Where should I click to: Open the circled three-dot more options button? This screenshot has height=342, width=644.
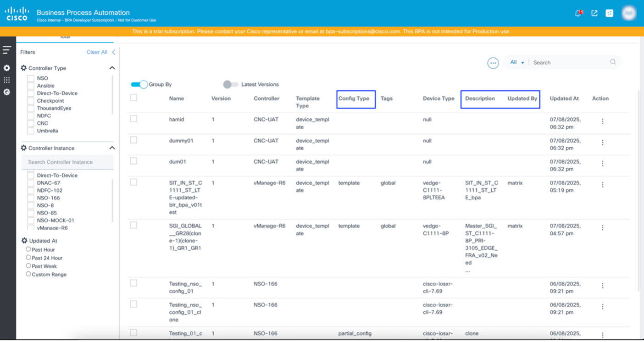493,63
